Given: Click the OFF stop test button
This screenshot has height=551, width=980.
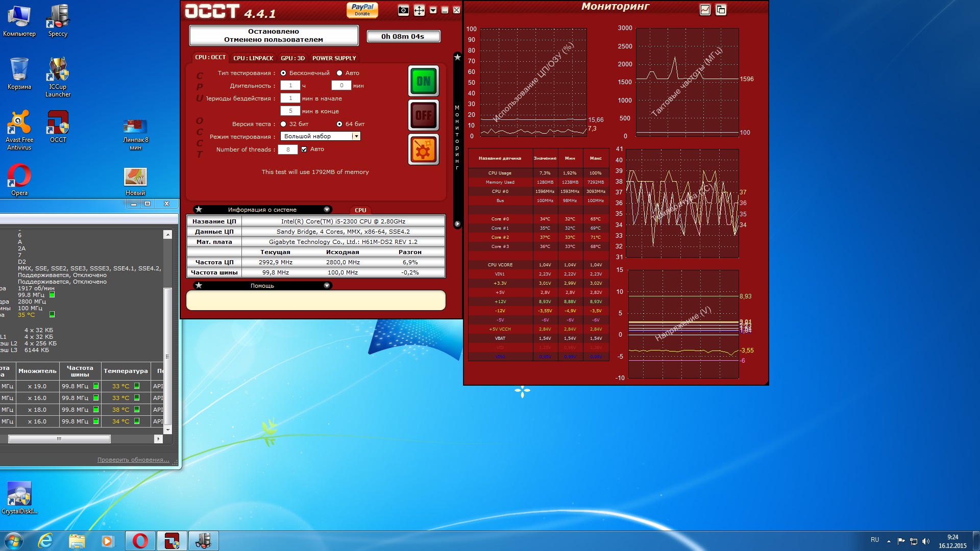Looking at the screenshot, I should [423, 115].
